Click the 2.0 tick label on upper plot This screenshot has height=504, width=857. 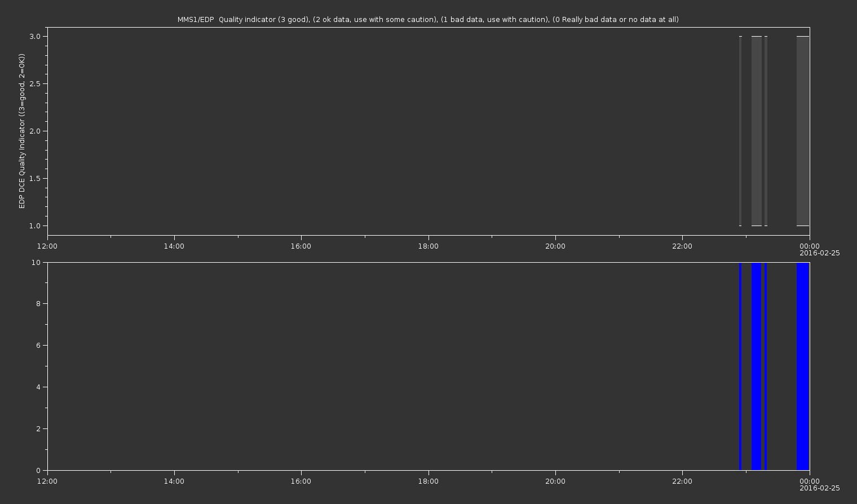coord(35,131)
